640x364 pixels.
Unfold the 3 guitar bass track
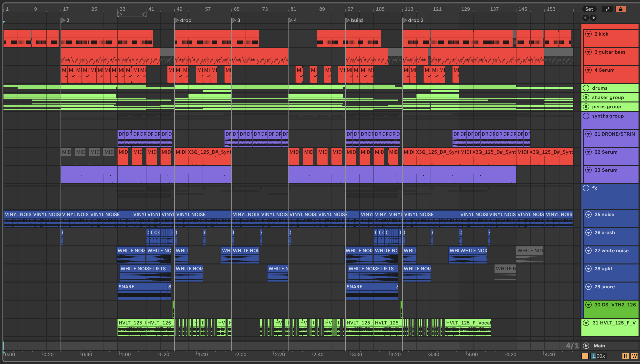(588, 52)
